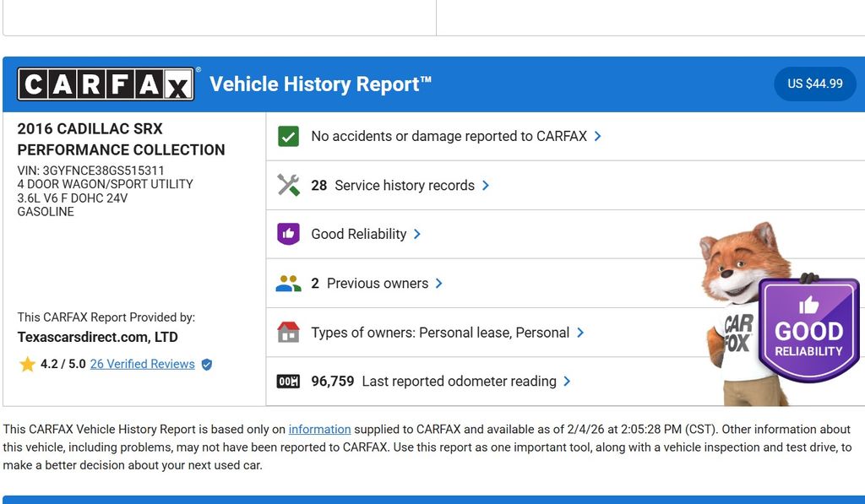
Task: Click the CARFAX logo in header
Action: click(106, 84)
